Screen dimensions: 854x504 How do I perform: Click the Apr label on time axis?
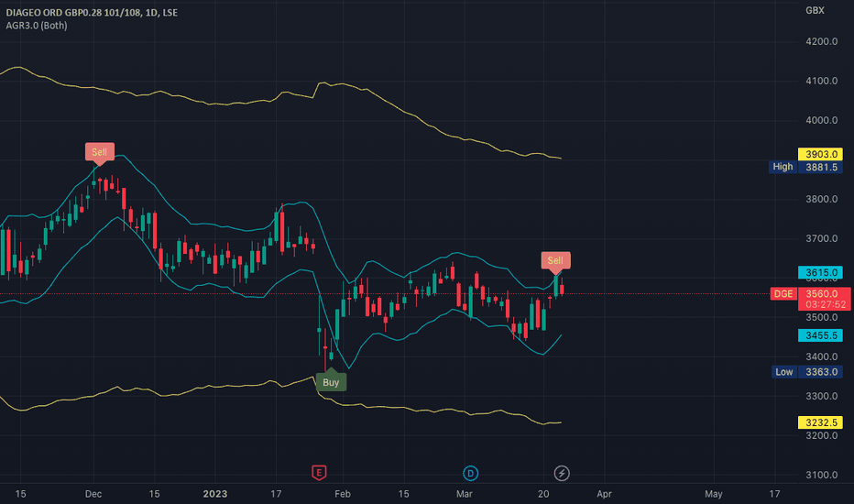point(604,494)
